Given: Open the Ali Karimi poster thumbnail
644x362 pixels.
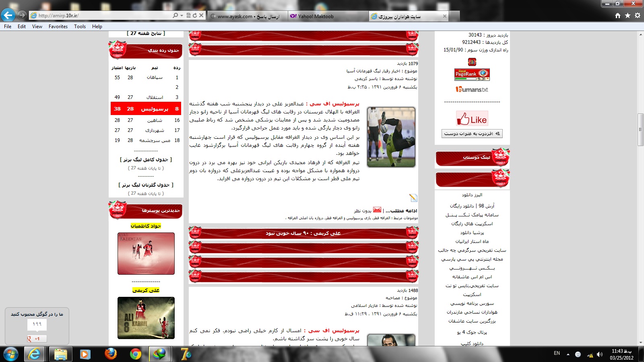Looking at the screenshot, I should click(146, 318).
